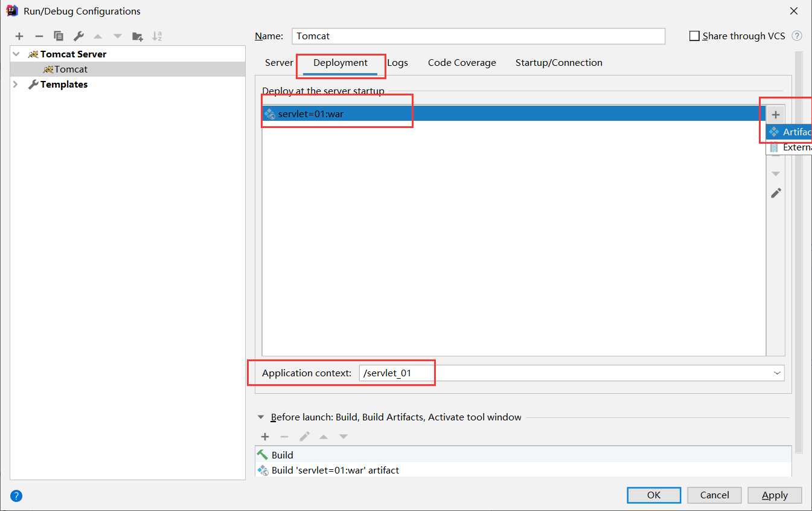This screenshot has width=812, height=511.
Task: Collapse the Before launch section
Action: (261, 417)
